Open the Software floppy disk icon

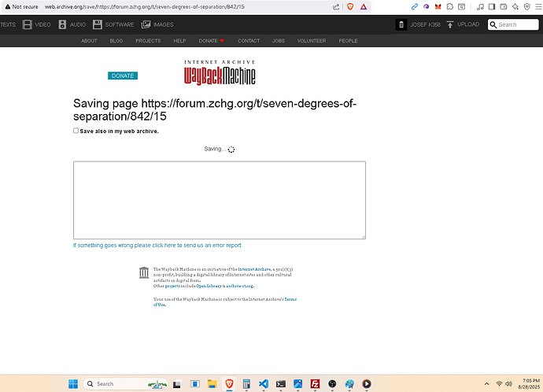coord(98,24)
